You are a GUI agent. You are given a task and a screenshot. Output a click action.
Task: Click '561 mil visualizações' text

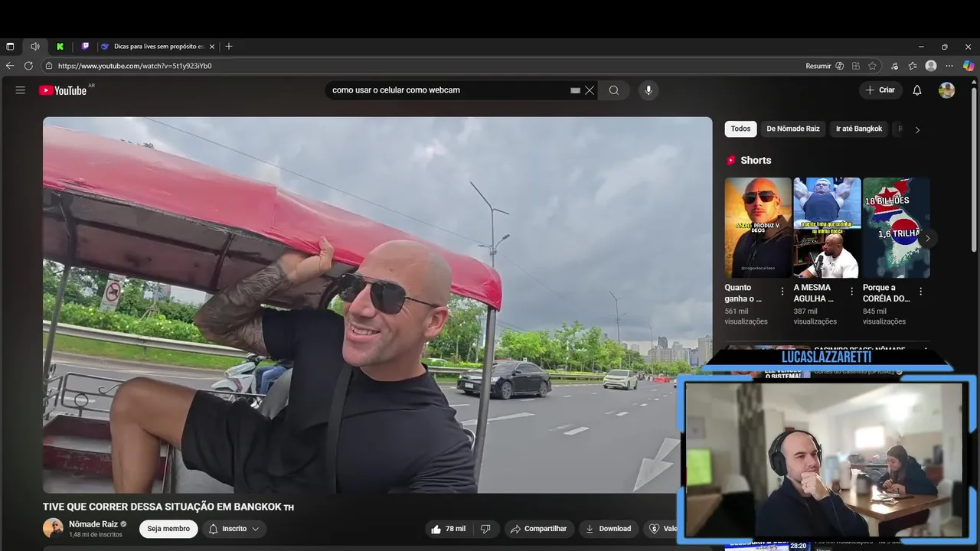coord(746,317)
